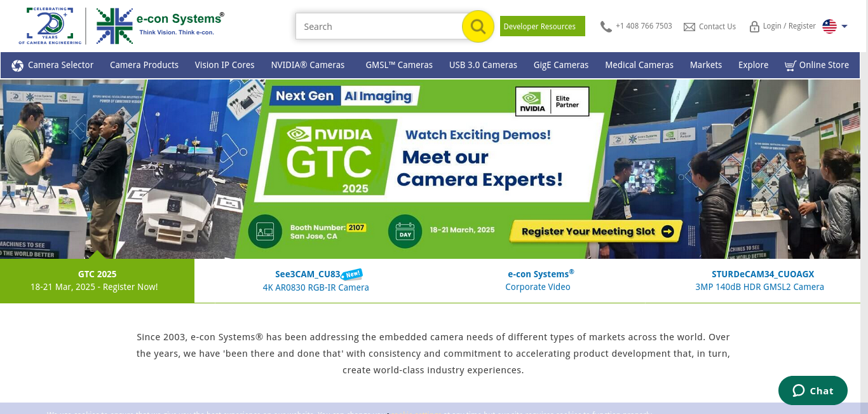Click the yellow search magnifier button

click(478, 27)
